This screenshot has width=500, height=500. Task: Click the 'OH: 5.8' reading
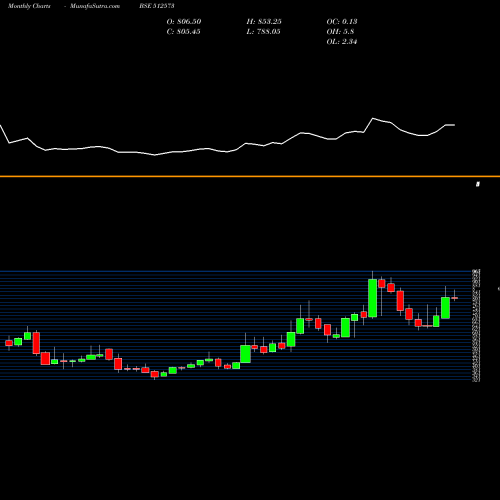pos(340,32)
